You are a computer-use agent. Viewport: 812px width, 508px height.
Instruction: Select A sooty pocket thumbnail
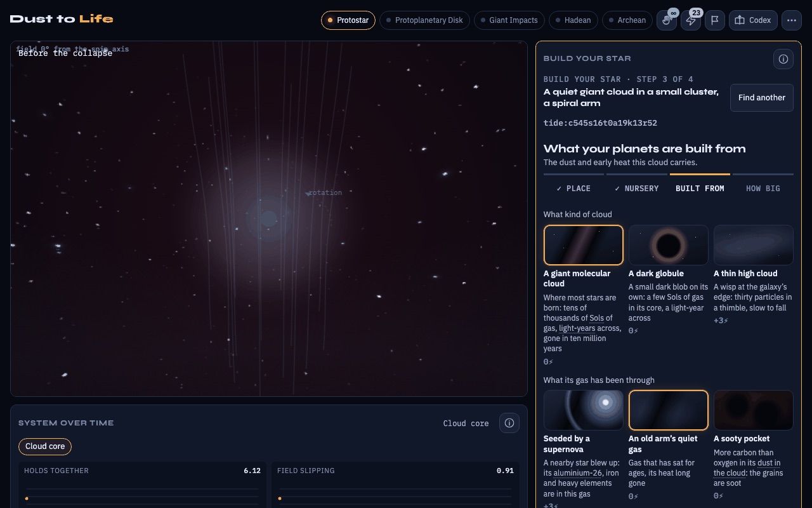click(754, 410)
